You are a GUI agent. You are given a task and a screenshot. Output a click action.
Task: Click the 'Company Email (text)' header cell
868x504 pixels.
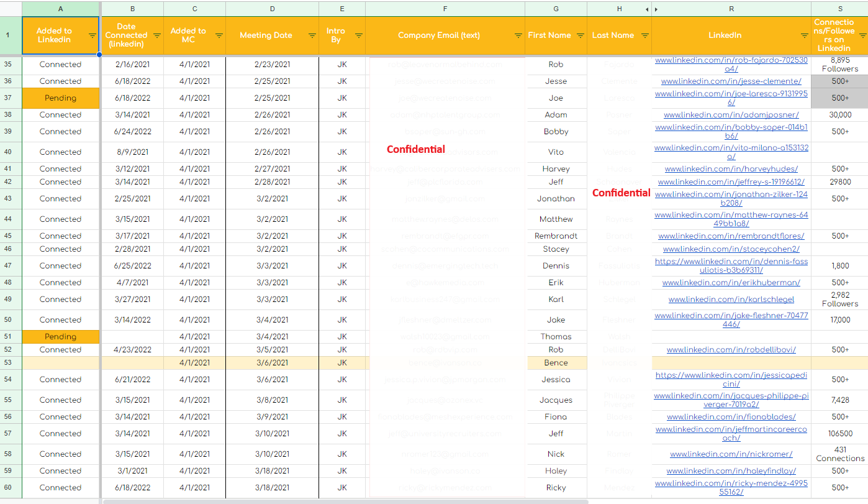445,35
